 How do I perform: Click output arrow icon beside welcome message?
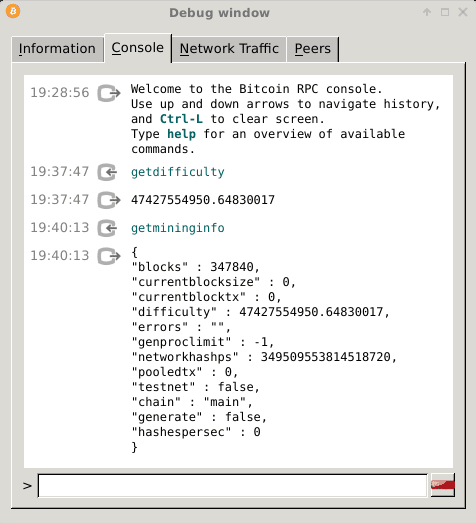click(x=109, y=93)
